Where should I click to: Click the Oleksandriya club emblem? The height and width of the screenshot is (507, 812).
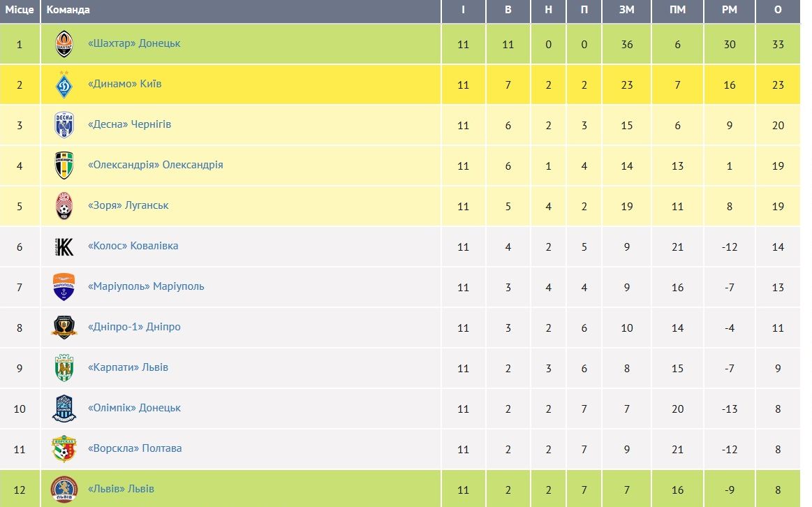(64, 166)
